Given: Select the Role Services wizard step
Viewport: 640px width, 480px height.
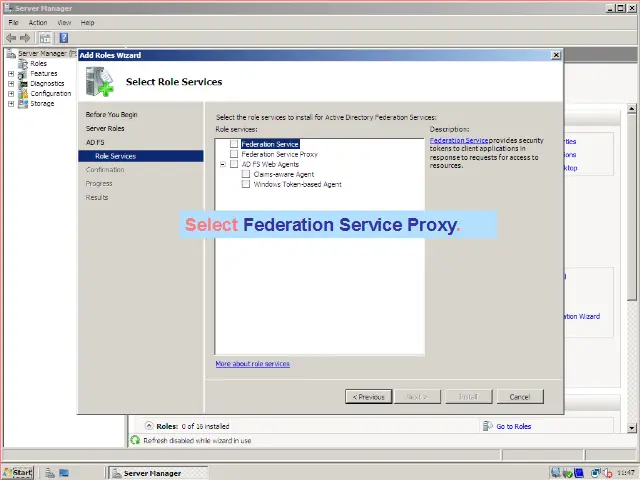Looking at the screenshot, I should pos(141,156).
